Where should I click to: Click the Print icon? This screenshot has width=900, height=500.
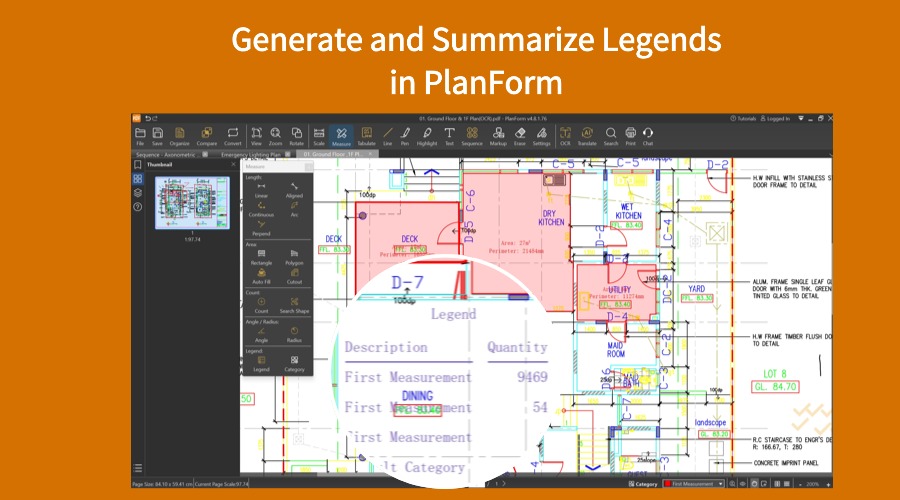pos(631,137)
